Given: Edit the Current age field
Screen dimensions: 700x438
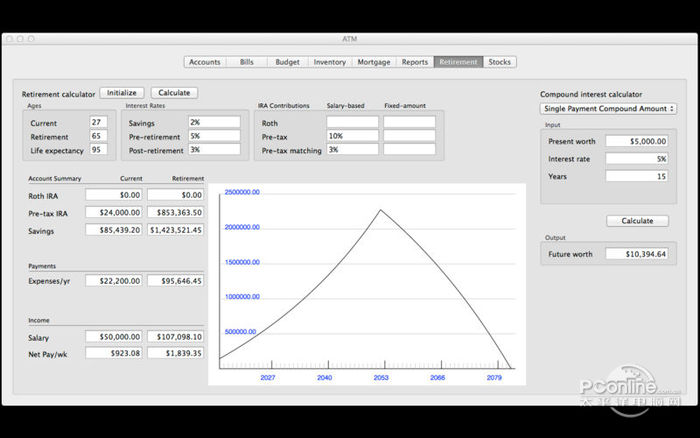Looking at the screenshot, I should pos(98,122).
